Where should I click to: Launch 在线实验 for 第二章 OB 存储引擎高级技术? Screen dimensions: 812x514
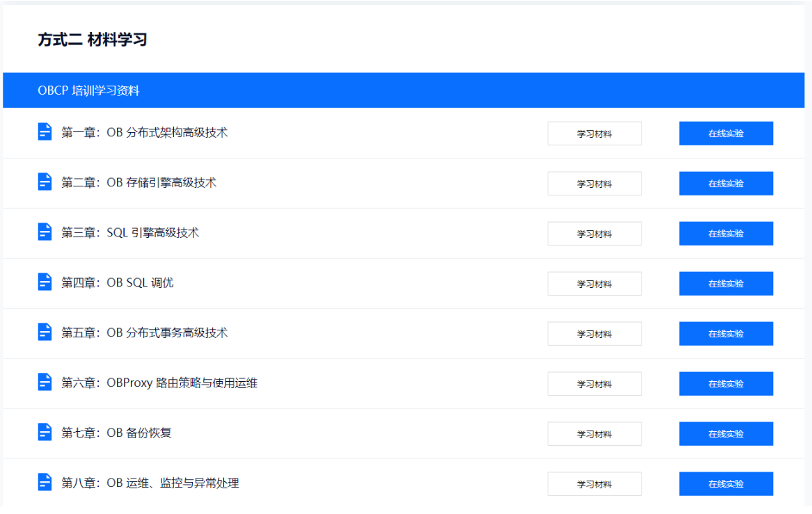(726, 183)
